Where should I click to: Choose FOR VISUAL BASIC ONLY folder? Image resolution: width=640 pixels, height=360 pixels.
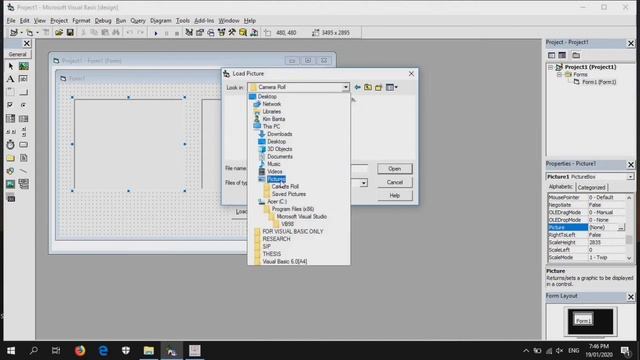click(x=292, y=231)
